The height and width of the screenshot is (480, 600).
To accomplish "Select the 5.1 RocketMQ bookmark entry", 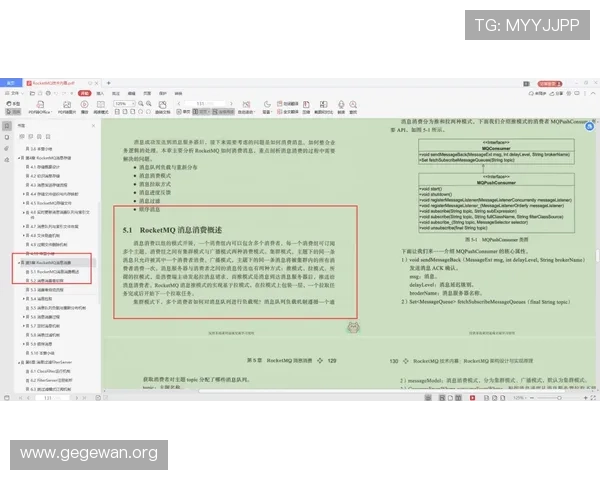I will 52,272.
